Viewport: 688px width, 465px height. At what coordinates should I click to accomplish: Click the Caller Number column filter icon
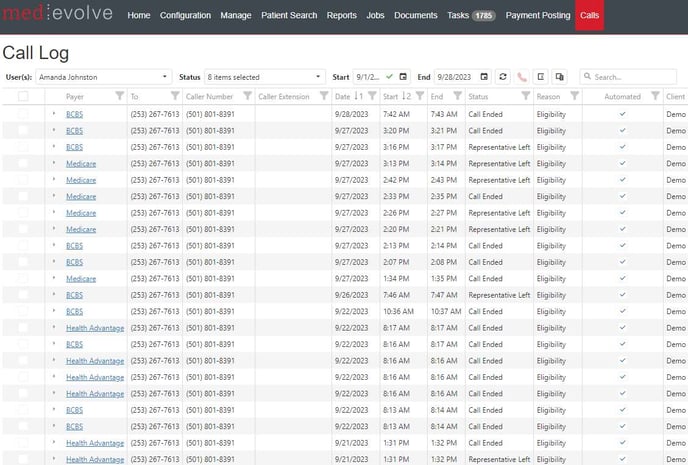(x=247, y=97)
